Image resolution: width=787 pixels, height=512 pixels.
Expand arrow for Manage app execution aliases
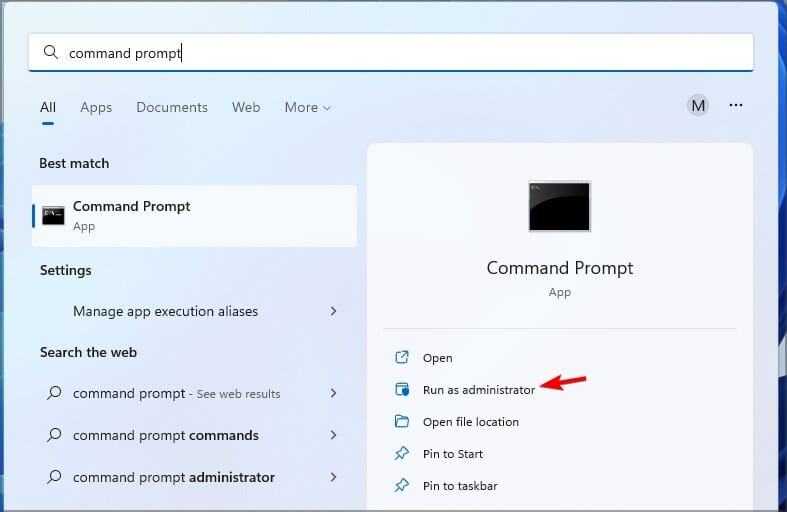(333, 311)
